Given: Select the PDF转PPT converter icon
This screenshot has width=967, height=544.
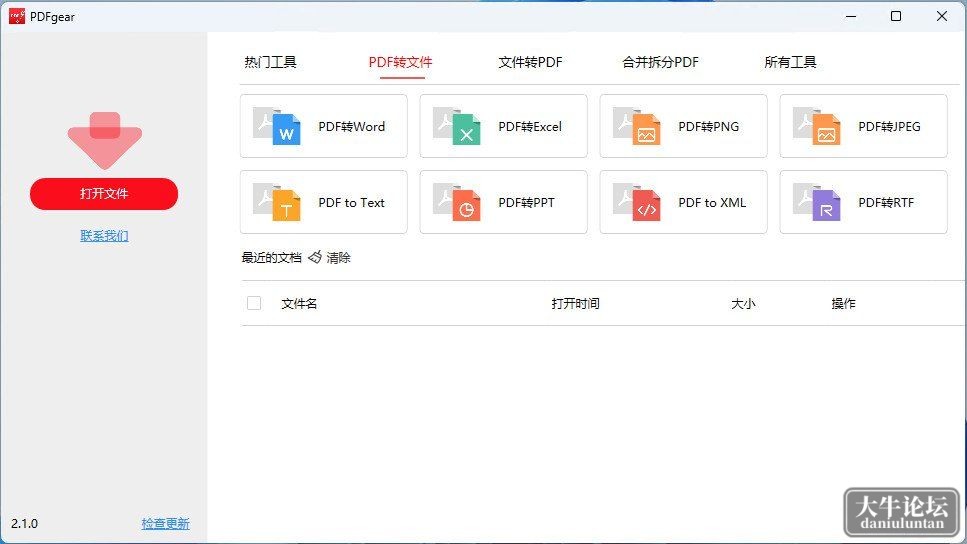Looking at the screenshot, I should [457, 202].
